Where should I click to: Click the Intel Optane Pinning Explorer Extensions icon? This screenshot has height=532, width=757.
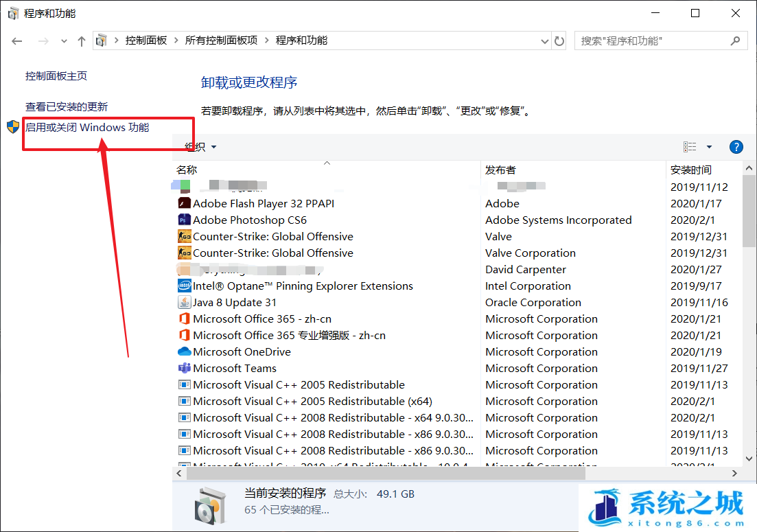tap(185, 286)
